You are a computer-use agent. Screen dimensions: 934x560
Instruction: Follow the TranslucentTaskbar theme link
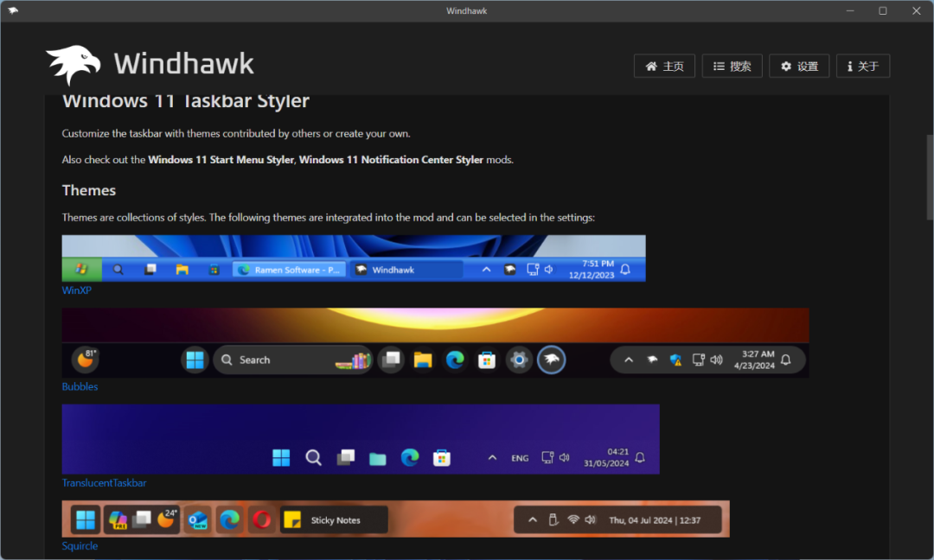[x=105, y=483]
